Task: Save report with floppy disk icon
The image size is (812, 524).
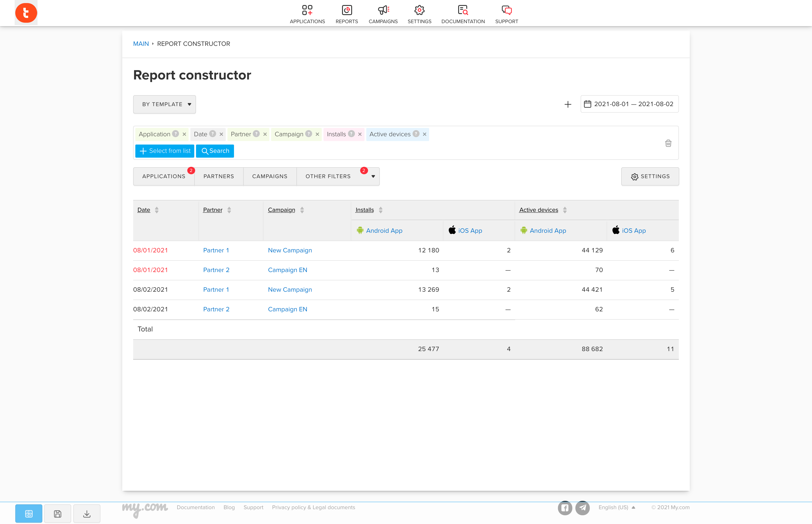Action: [58, 514]
